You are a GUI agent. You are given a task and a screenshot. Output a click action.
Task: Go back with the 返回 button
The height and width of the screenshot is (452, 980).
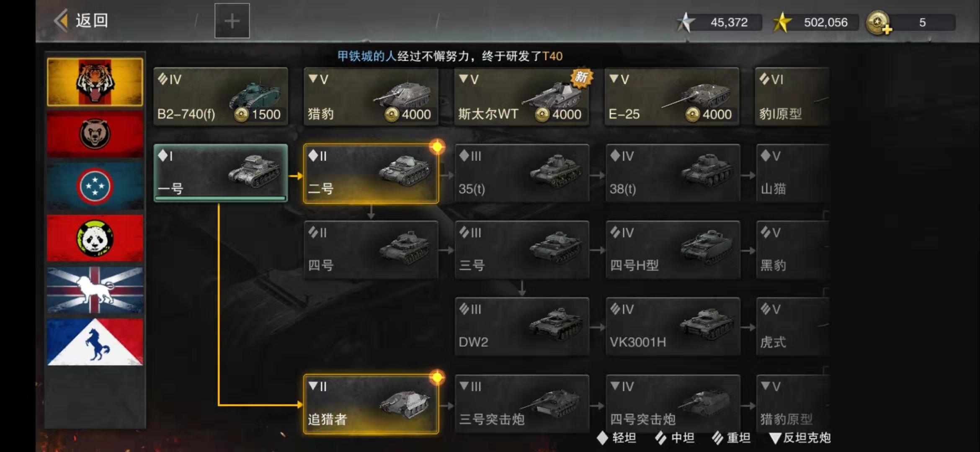pos(81,21)
